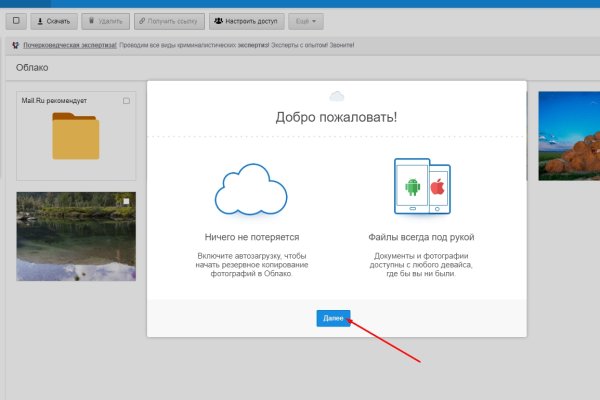Open Настроить доступ sharing settings
Image resolution: width=600 pixels, height=400 pixels.
tap(246, 21)
